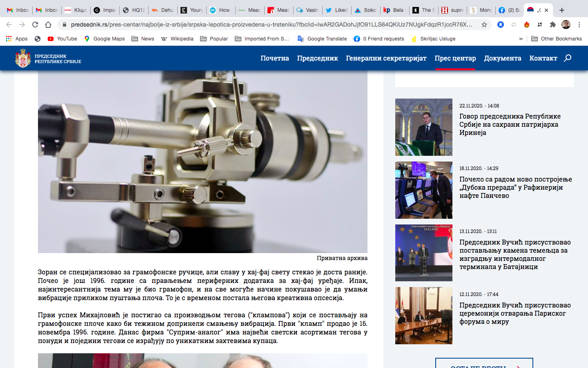Click the tonearm photo in the article

coord(203,162)
